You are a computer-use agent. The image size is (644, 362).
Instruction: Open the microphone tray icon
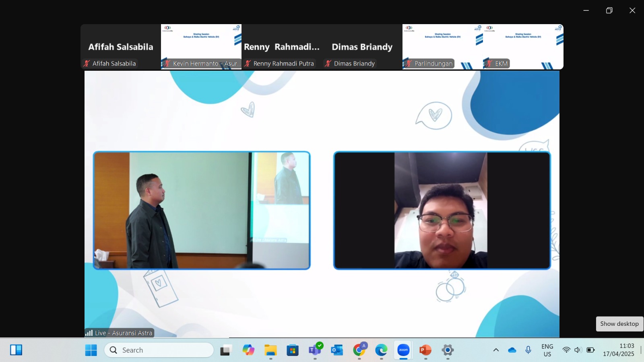point(528,350)
